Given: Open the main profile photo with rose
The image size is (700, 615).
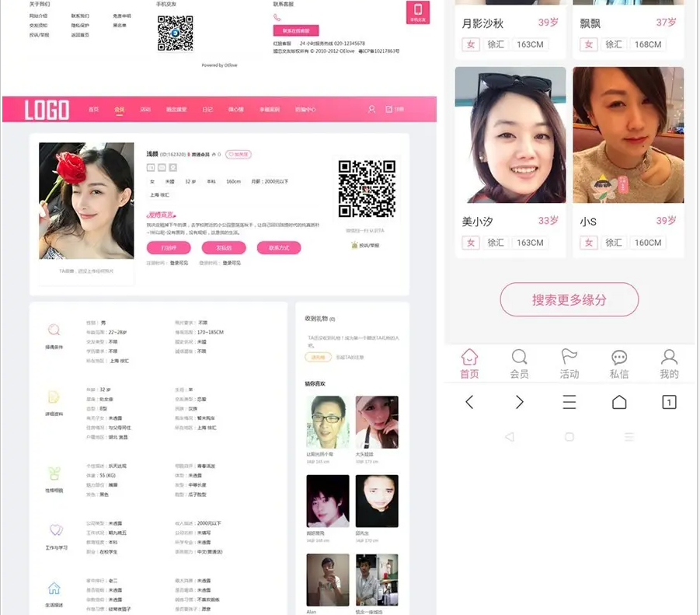Looking at the screenshot, I should [86, 201].
